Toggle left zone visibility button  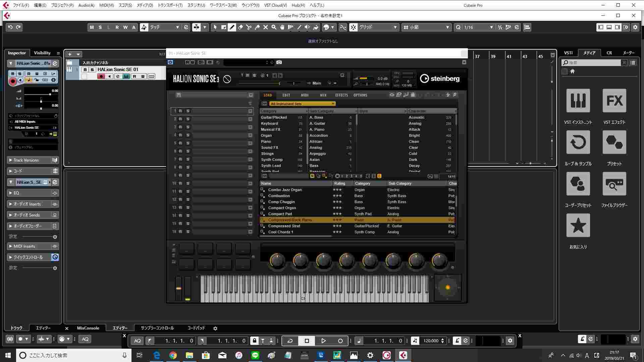coord(601,27)
